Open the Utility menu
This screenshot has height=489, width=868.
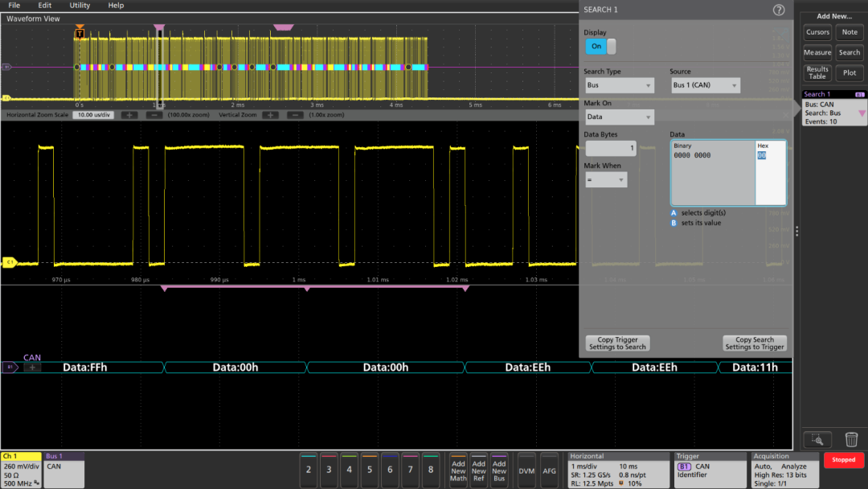80,6
